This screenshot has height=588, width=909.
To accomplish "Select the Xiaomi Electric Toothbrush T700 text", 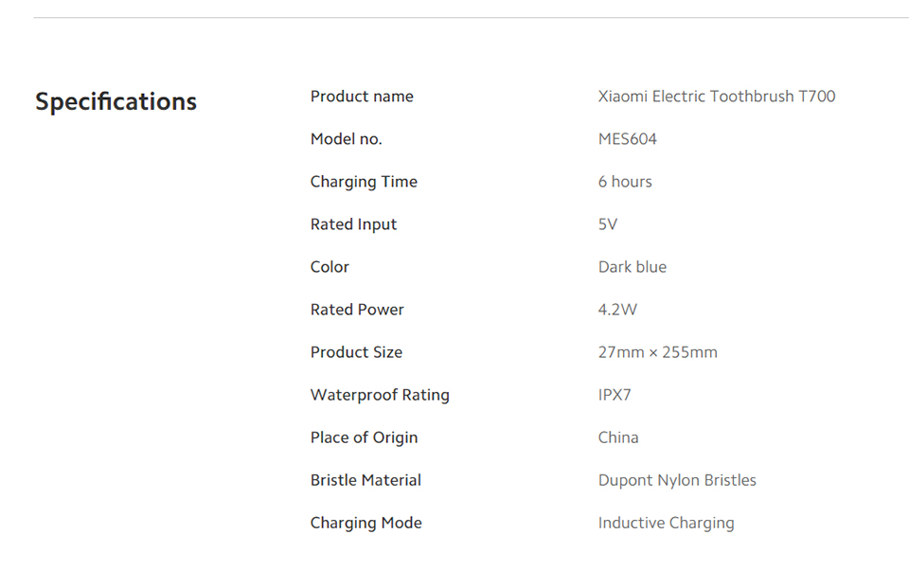I will [717, 97].
